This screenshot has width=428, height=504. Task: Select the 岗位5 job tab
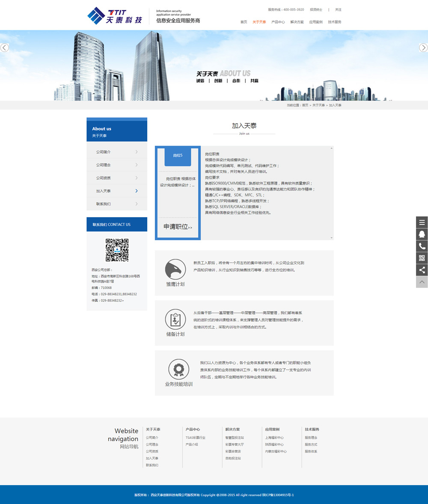[x=178, y=155]
